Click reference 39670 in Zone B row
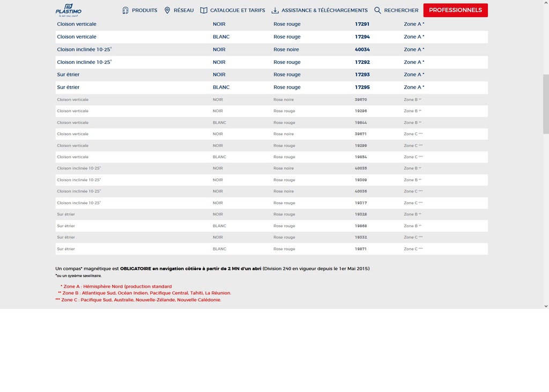The width and height of the screenshot is (549, 392). (361, 100)
